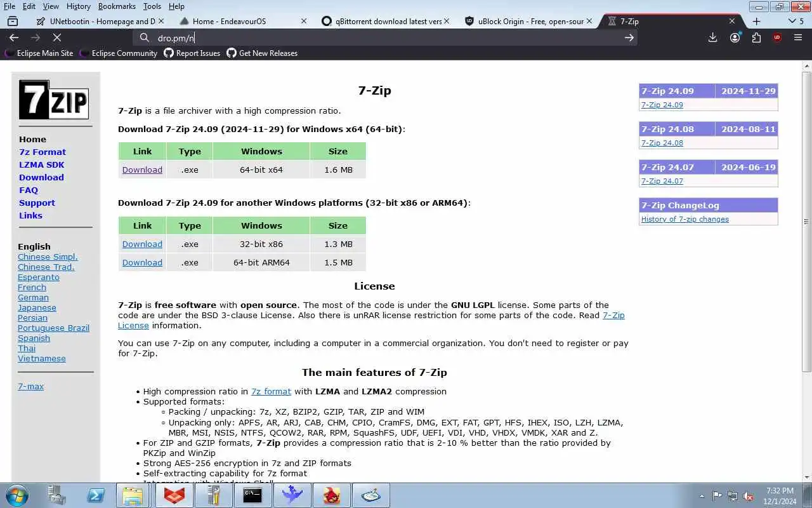Open the 7-Zip 24.09 news link

point(662,105)
